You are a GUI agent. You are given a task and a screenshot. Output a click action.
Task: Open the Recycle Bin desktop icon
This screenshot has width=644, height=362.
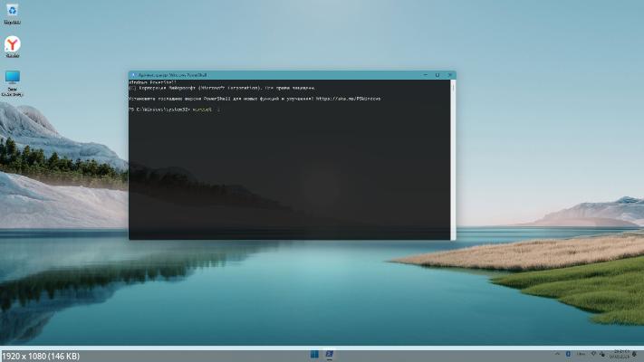click(13, 12)
